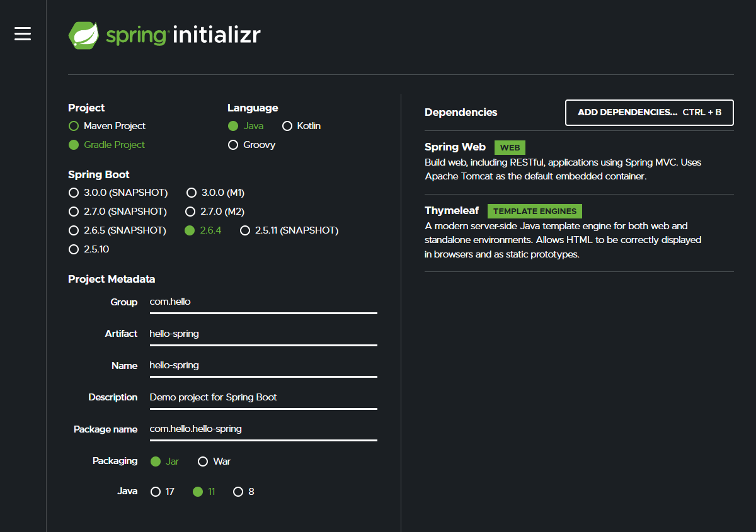The image size is (756, 532).
Task: Click the Dependencies heading
Action: click(461, 113)
